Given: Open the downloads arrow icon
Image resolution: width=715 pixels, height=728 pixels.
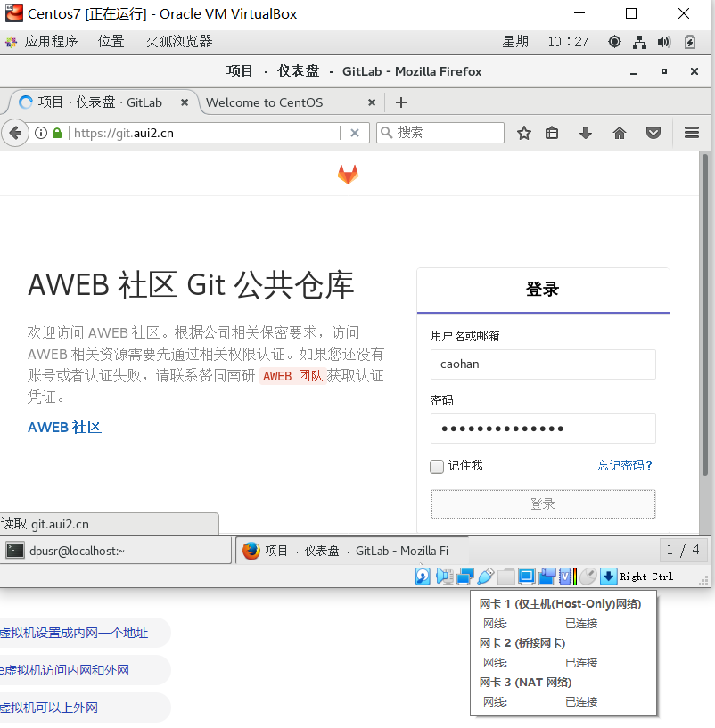Looking at the screenshot, I should pyautogui.click(x=586, y=134).
